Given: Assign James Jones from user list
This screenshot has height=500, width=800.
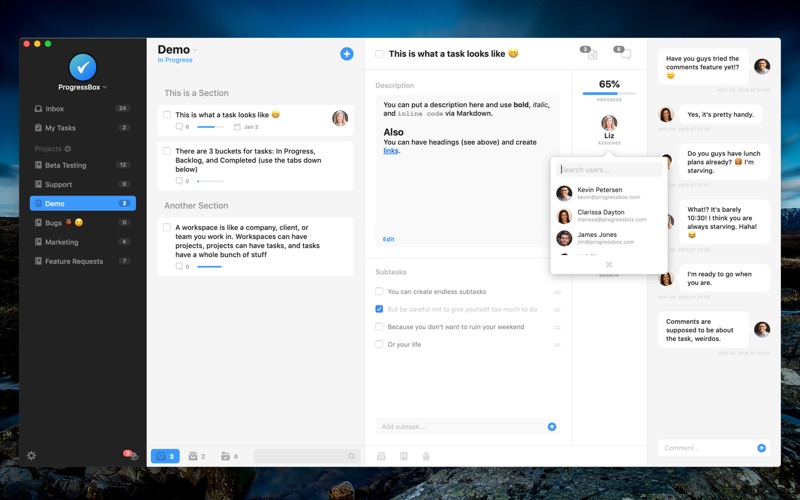Looking at the screenshot, I should point(609,238).
